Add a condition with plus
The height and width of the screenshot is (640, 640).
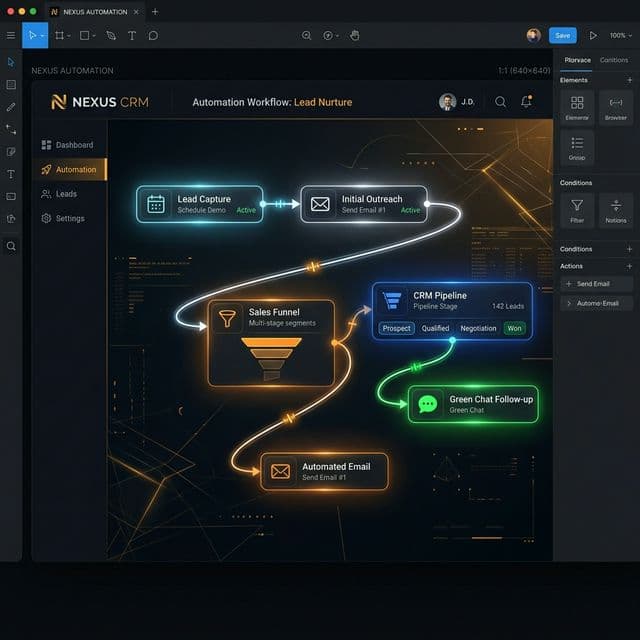[629, 249]
